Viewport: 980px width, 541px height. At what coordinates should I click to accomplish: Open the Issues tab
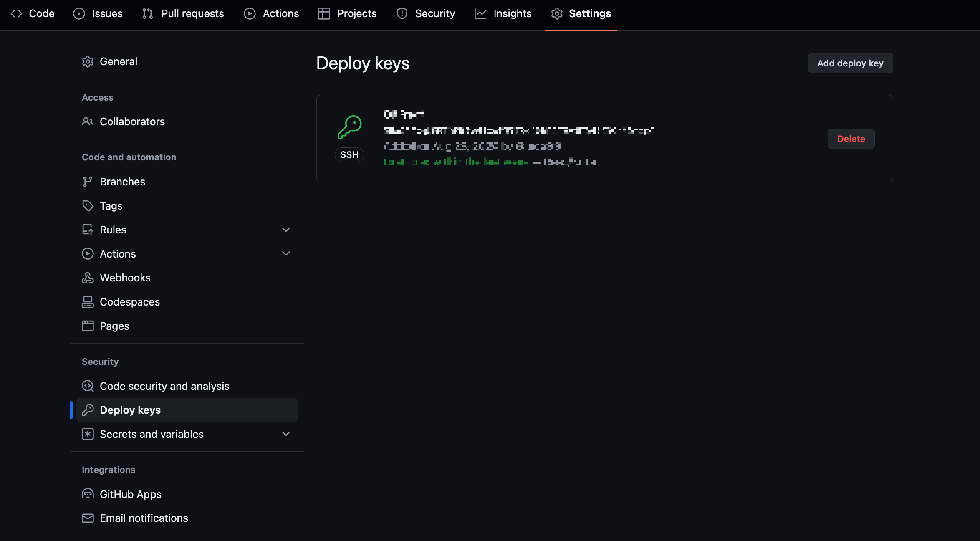coord(98,13)
